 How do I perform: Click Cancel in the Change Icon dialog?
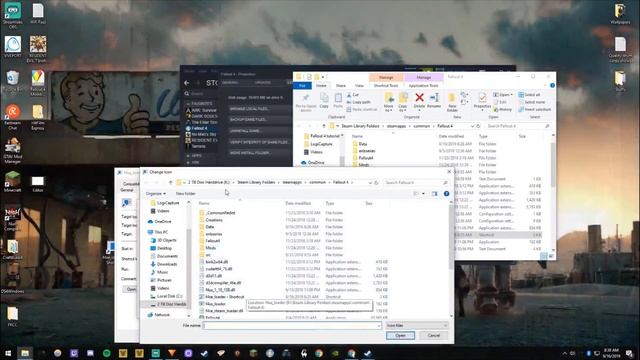(433, 336)
